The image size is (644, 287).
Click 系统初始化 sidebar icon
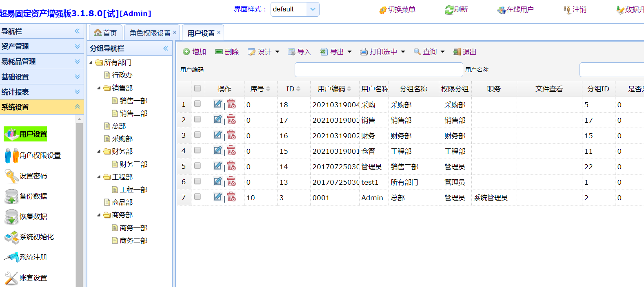pos(11,237)
